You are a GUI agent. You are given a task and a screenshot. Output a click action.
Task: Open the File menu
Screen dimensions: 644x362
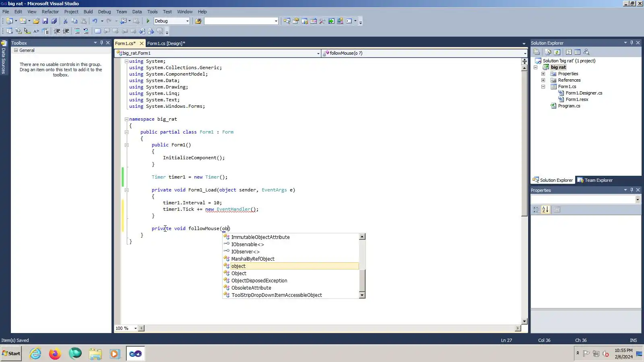coord(6,12)
